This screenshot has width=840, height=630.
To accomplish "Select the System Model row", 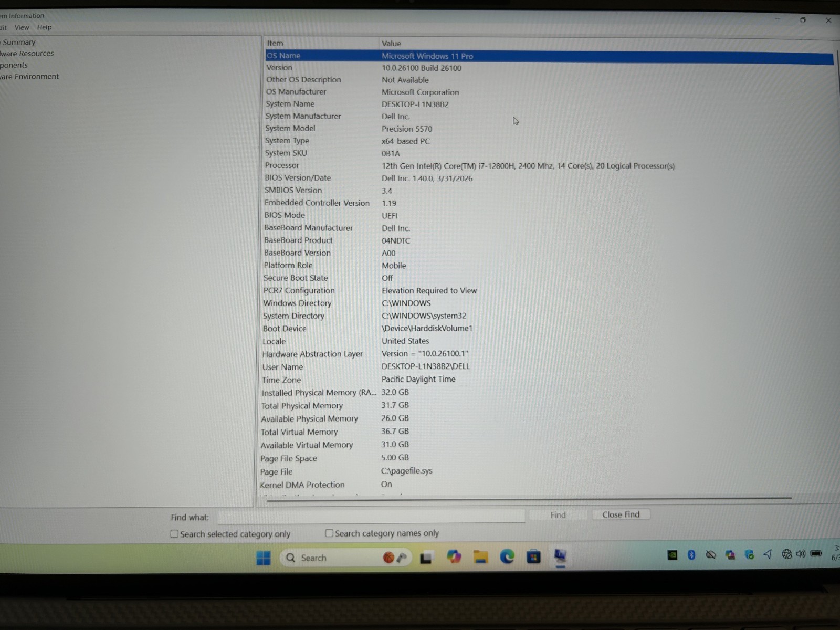I will tap(549, 129).
